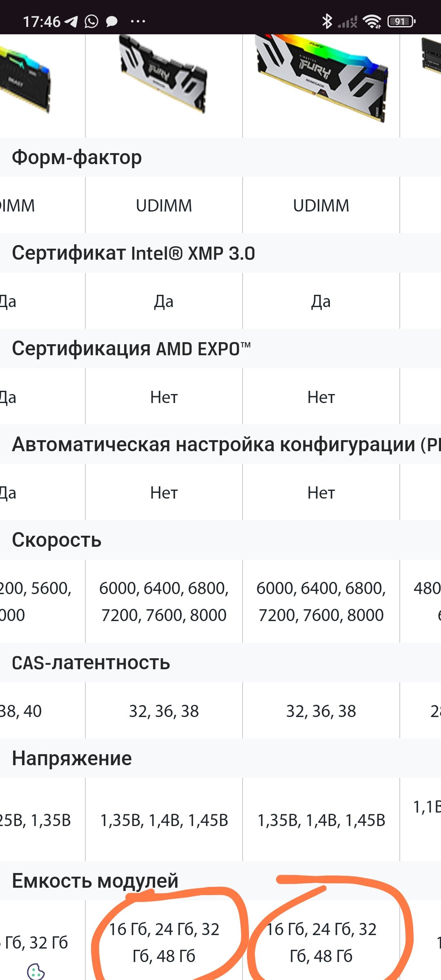Tap the Wi-Fi status icon
441x980 pixels.
tap(372, 21)
